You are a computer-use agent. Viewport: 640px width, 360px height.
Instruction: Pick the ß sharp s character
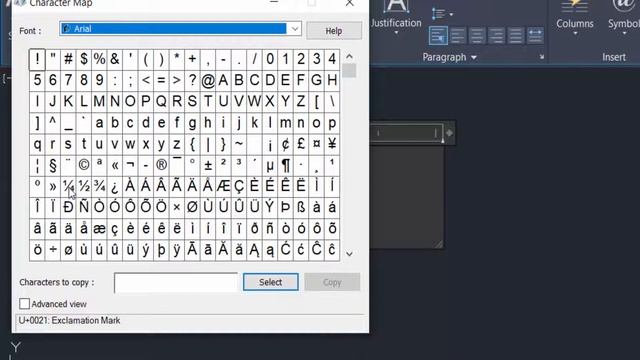[x=301, y=208]
